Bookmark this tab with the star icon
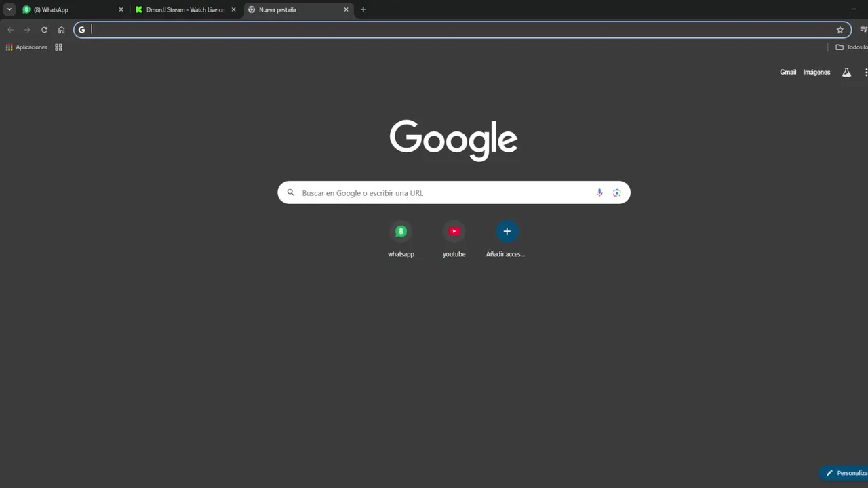 tap(840, 30)
